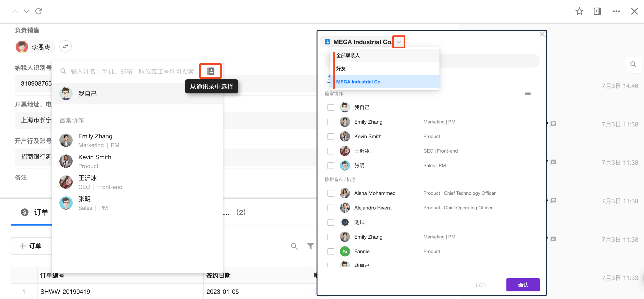
Task: Click the list view icon beside 最常协作
Action: [527, 93]
